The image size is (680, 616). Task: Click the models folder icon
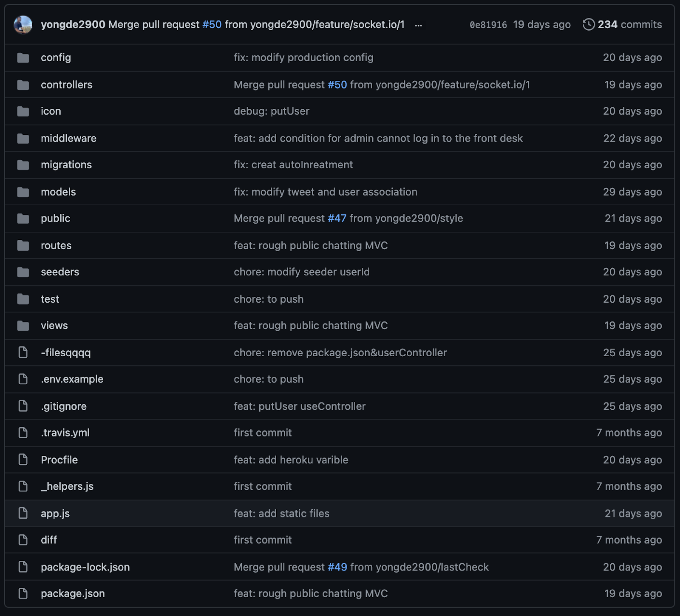23,192
